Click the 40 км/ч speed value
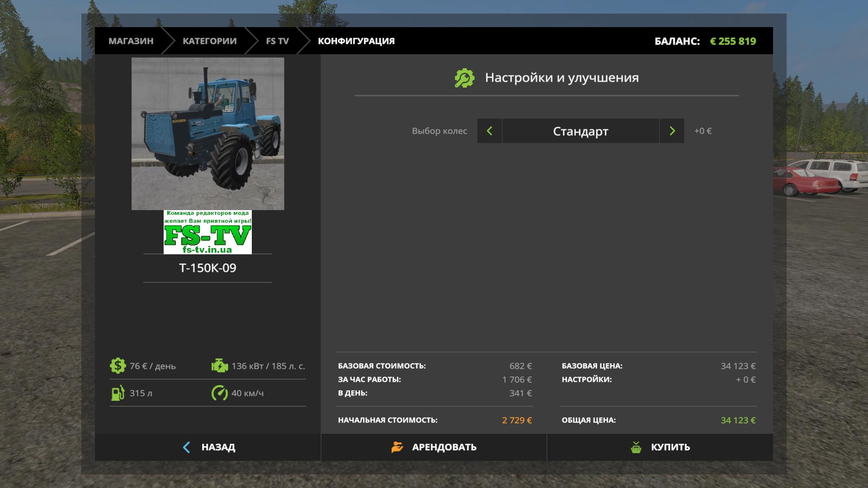This screenshot has width=868, height=488. pyautogui.click(x=248, y=393)
